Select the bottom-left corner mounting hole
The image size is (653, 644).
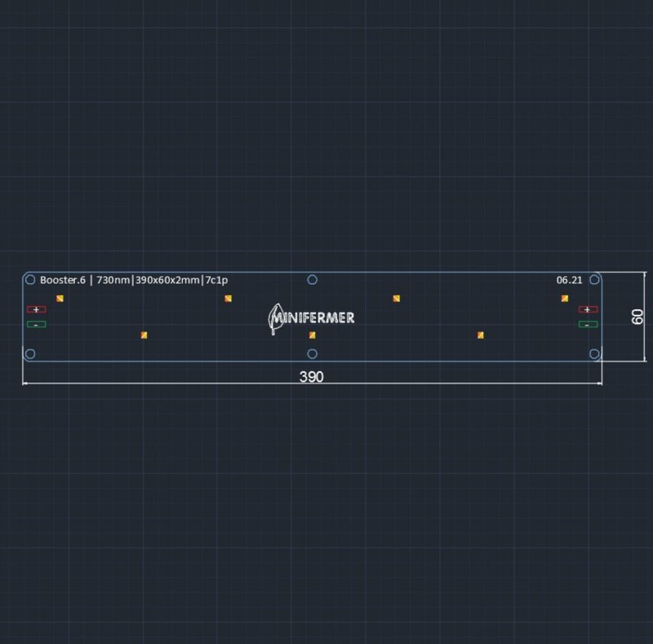(30, 354)
